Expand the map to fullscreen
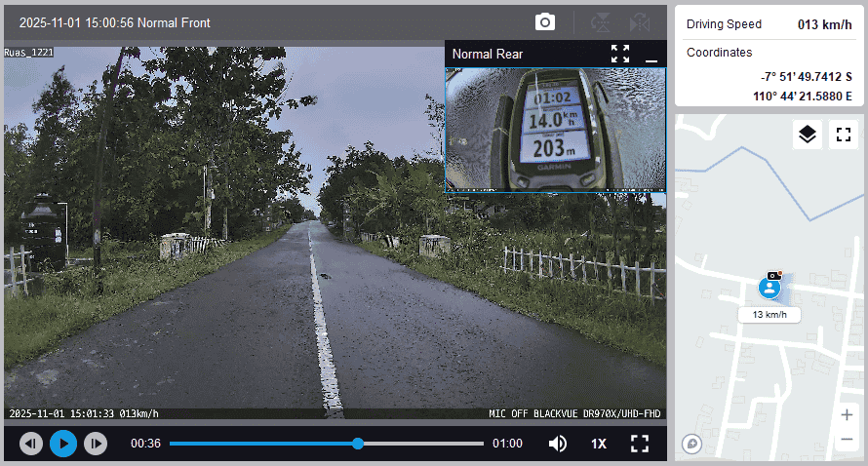 pyautogui.click(x=843, y=135)
